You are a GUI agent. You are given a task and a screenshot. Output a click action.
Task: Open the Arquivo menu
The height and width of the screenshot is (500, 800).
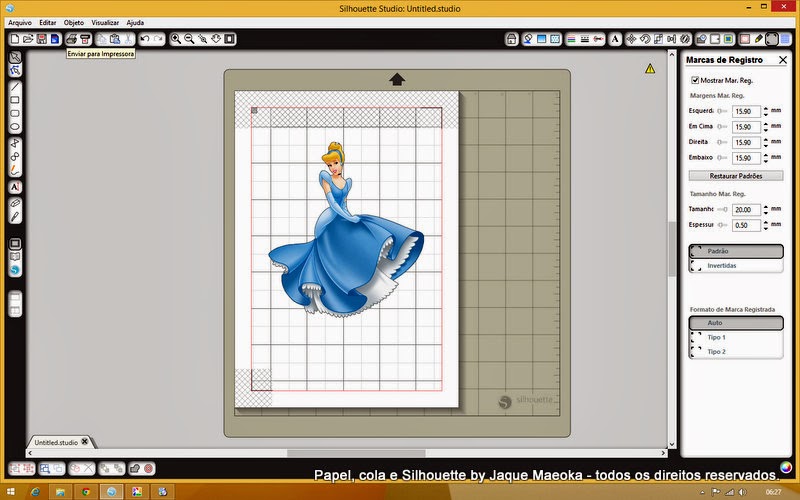[19, 22]
